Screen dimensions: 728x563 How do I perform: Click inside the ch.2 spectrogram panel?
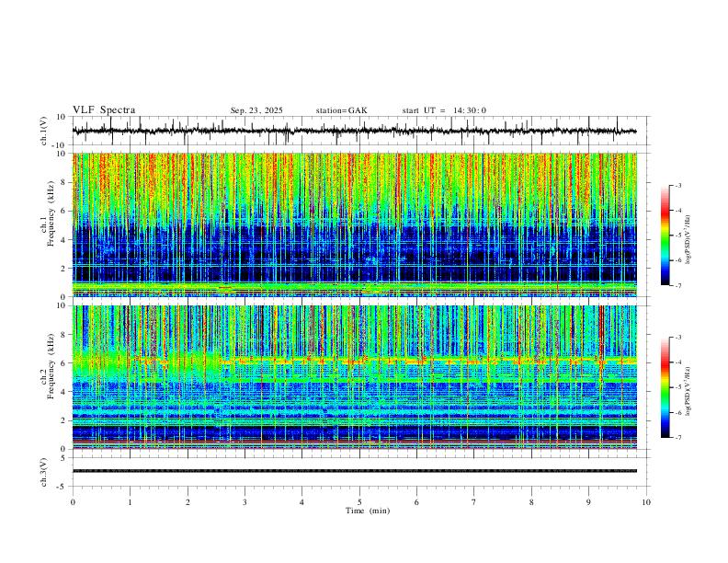coord(354,377)
